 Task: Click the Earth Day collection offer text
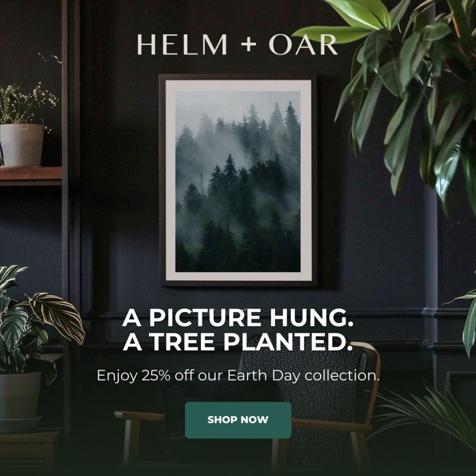238,376
